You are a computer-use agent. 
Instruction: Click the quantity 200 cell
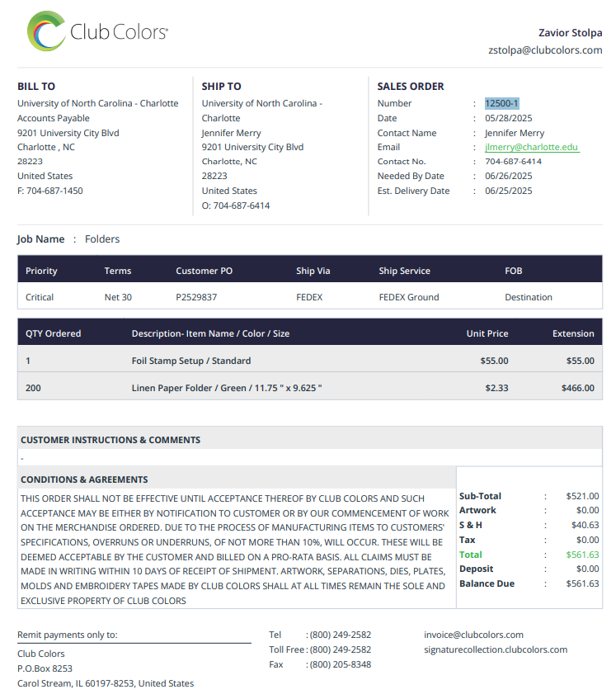(x=33, y=388)
